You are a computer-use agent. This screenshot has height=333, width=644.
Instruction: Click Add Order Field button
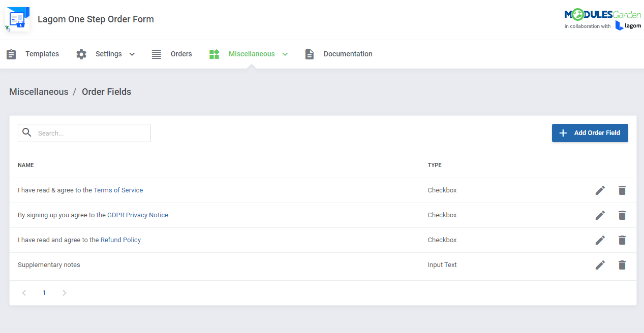point(590,133)
